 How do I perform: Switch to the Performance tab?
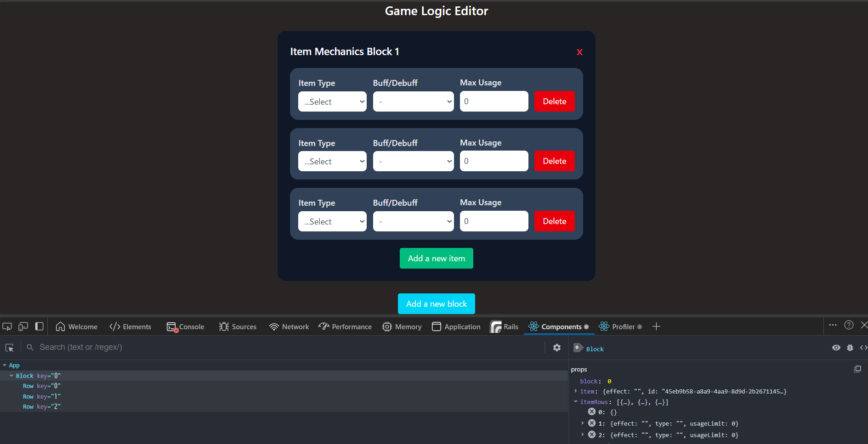click(x=345, y=326)
